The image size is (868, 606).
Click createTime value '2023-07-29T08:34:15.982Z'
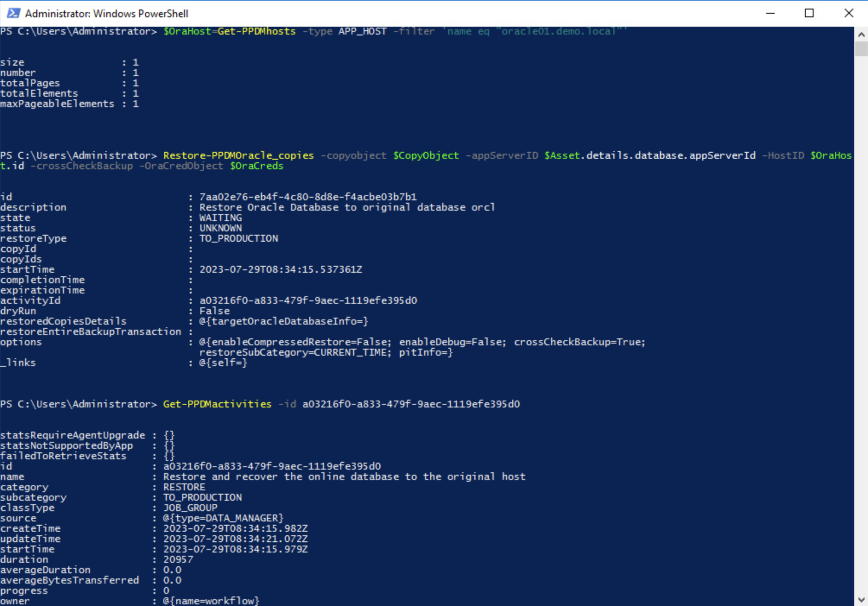coord(235,528)
